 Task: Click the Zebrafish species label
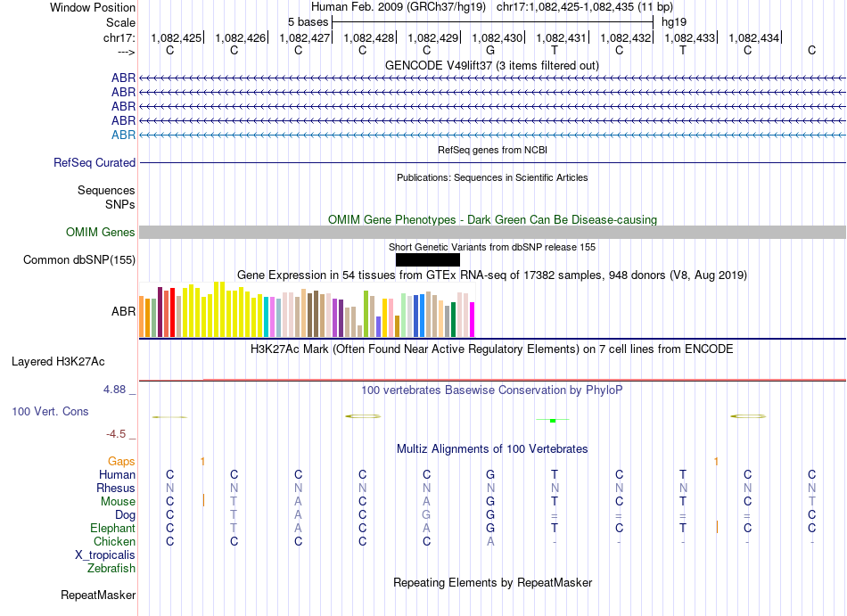[x=111, y=569]
